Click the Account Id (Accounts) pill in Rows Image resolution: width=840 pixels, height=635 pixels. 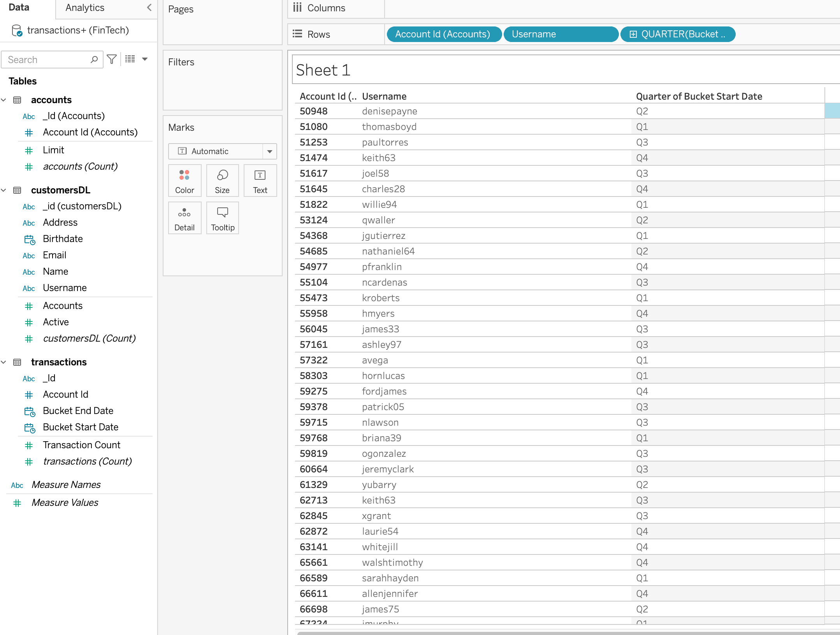click(x=442, y=34)
